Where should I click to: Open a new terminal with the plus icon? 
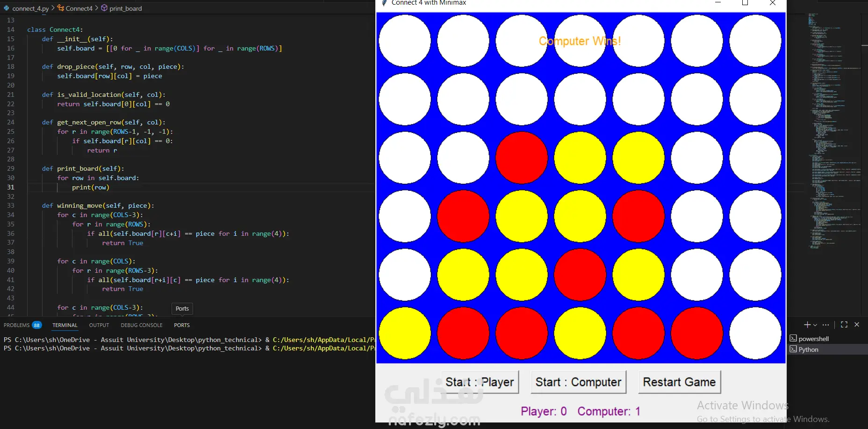807,325
